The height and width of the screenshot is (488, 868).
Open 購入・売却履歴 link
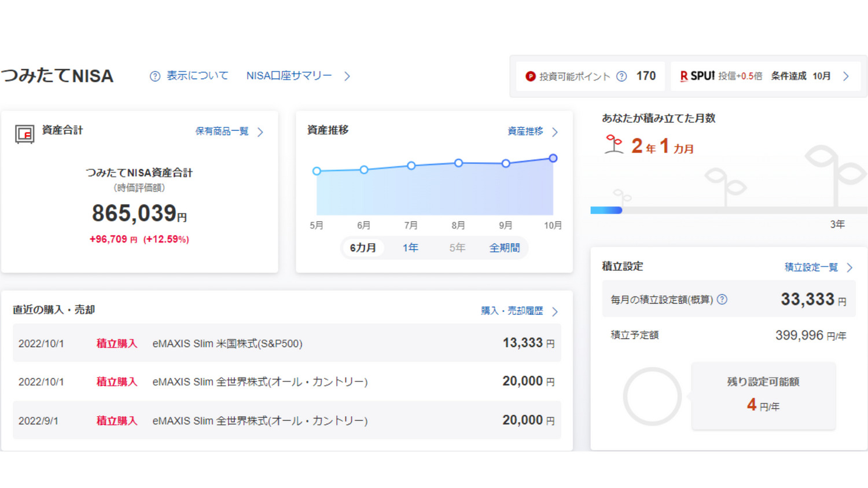pyautogui.click(x=512, y=311)
